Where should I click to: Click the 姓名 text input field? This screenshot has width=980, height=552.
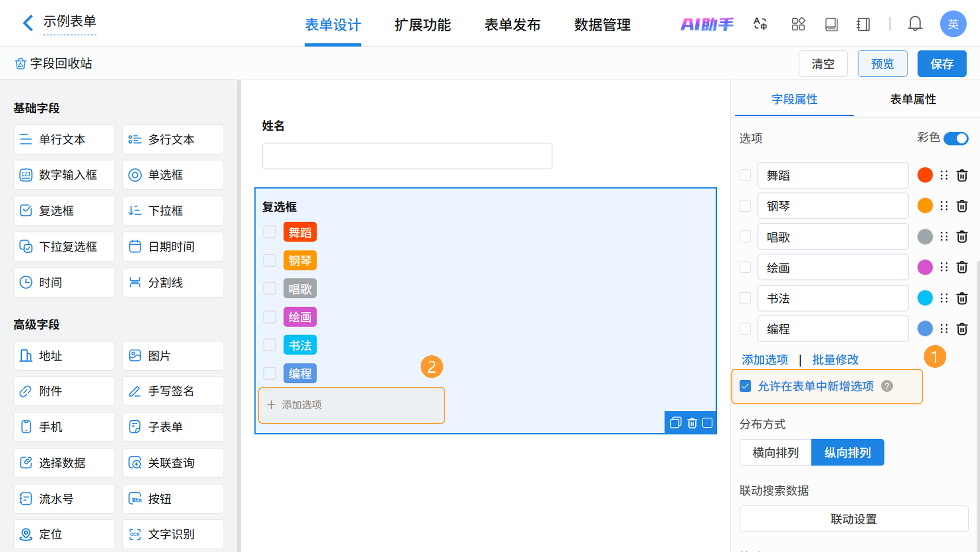point(407,156)
